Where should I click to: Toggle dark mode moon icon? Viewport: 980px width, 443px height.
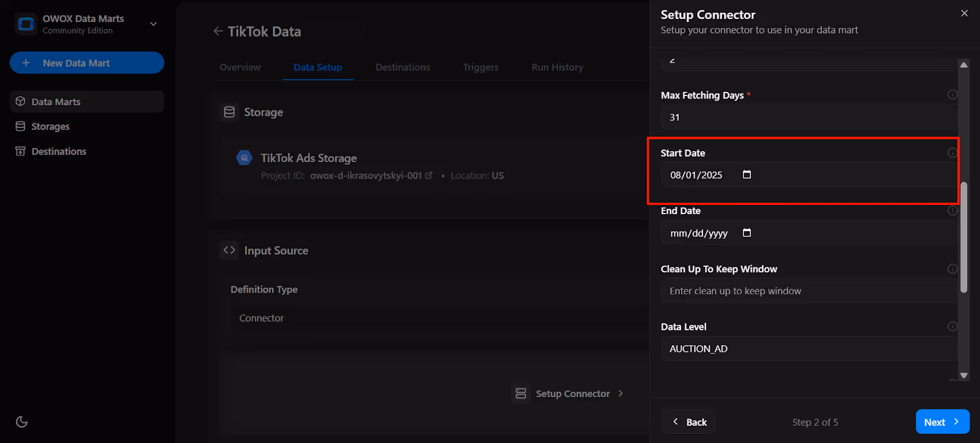click(x=21, y=422)
